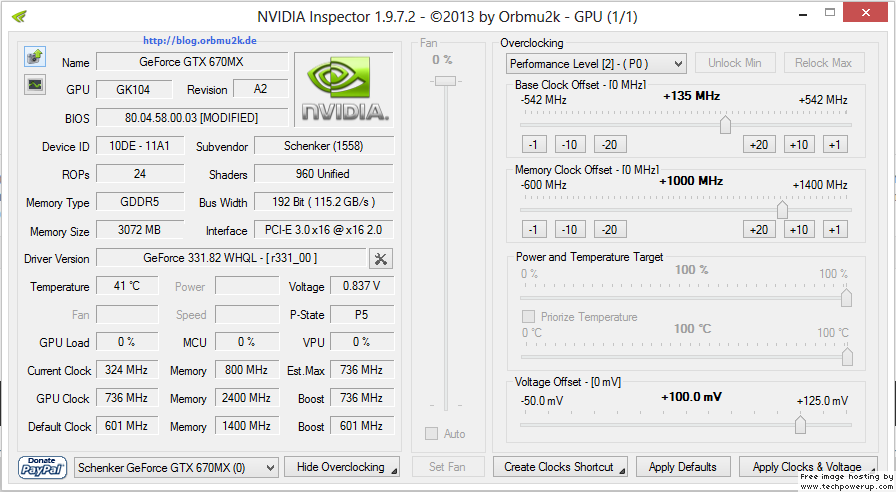Viewport: 896px width, 492px height.
Task: Click the upload screenshot icon next to Name
Action: pyautogui.click(x=35, y=57)
